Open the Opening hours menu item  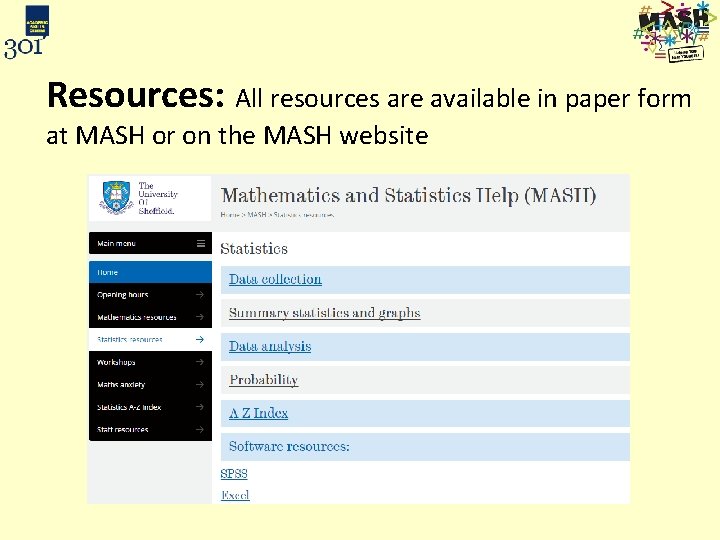150,294
